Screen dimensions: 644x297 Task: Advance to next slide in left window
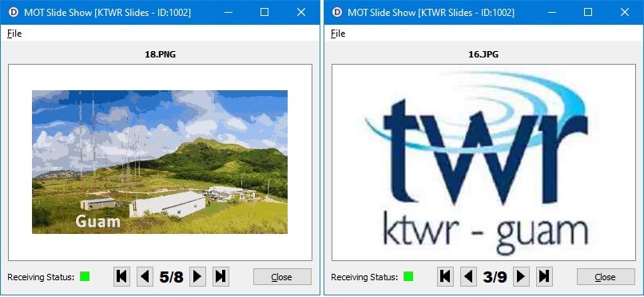pyautogui.click(x=197, y=277)
